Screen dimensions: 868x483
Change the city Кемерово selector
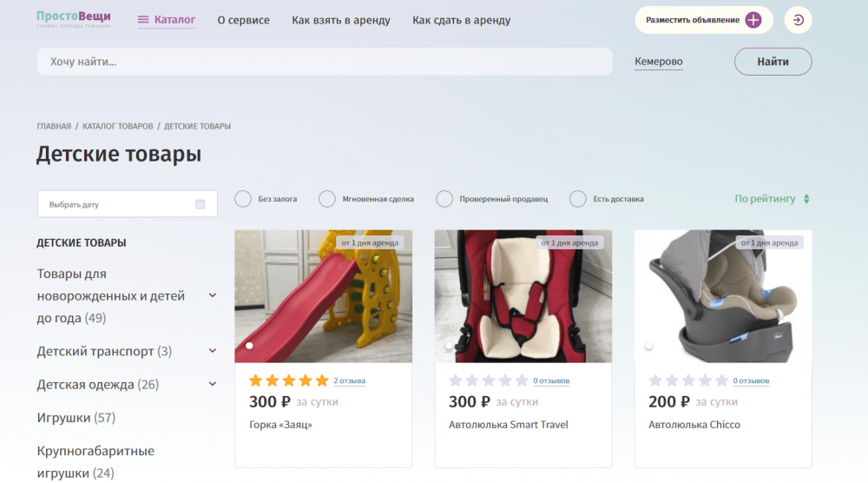(x=658, y=62)
